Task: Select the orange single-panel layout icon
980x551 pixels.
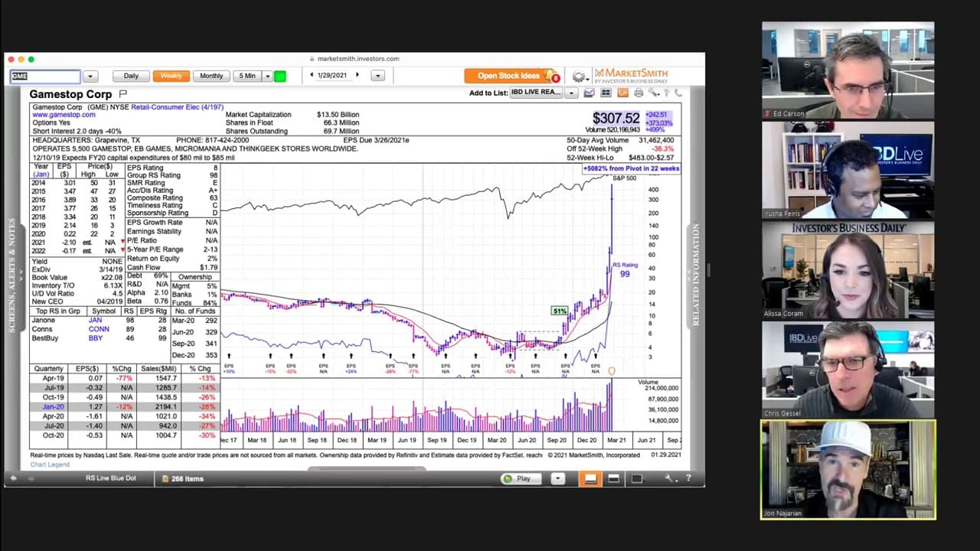Action: click(x=590, y=478)
